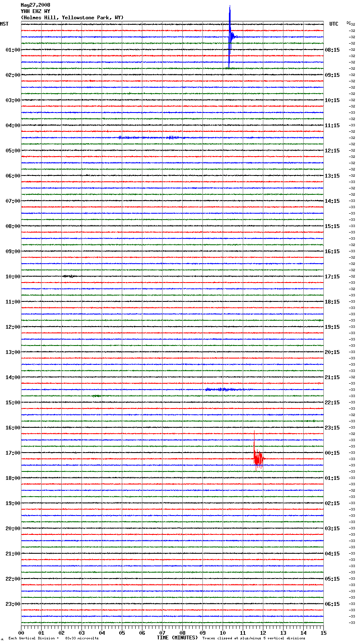The width and height of the screenshot is (357, 644).
Task: Click the 00:15 UTC time label
Action: coord(332,453)
